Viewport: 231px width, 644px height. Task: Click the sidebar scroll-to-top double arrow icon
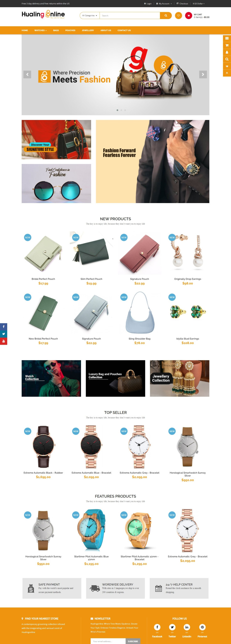[227, 73]
